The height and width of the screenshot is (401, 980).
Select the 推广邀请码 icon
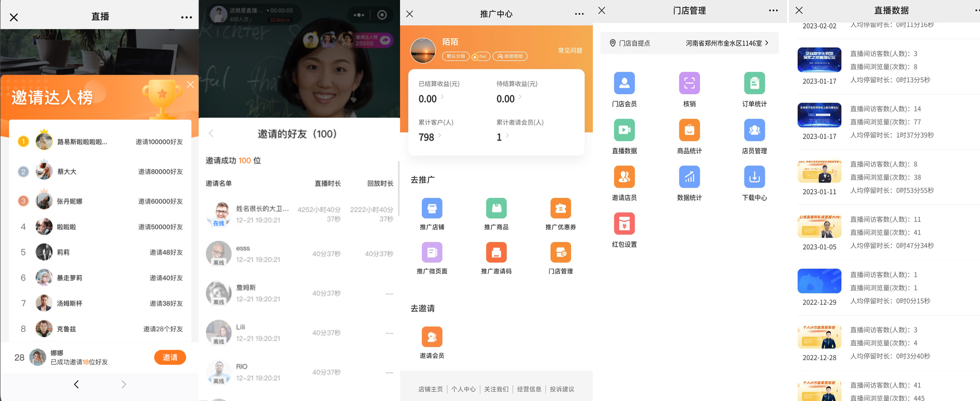496,253
